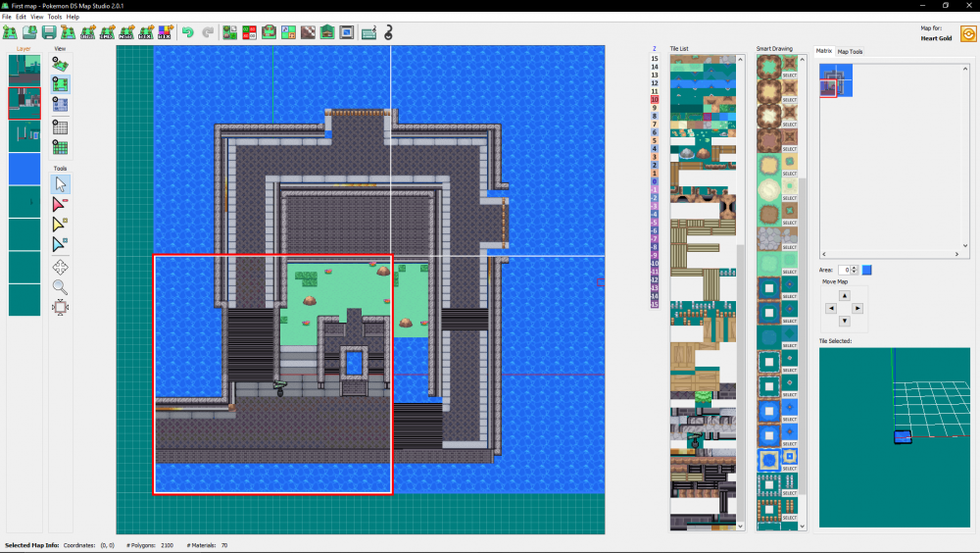980x553 pixels.
Task: Select the red-outlined second layer thumbnail
Action: (24, 103)
